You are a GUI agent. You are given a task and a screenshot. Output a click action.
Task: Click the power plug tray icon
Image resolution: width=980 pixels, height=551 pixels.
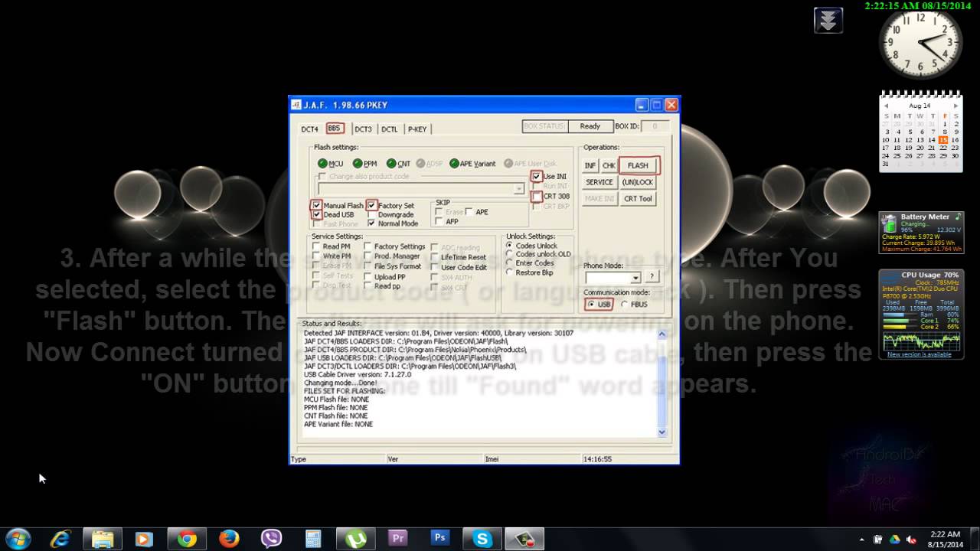point(878,539)
